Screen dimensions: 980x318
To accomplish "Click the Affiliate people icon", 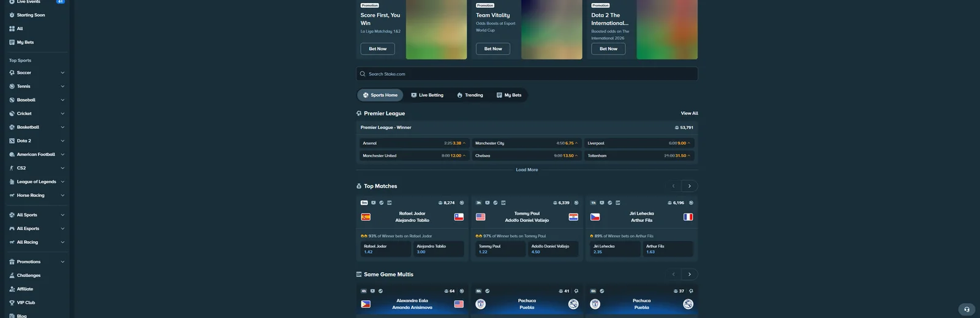I will 12,289.
